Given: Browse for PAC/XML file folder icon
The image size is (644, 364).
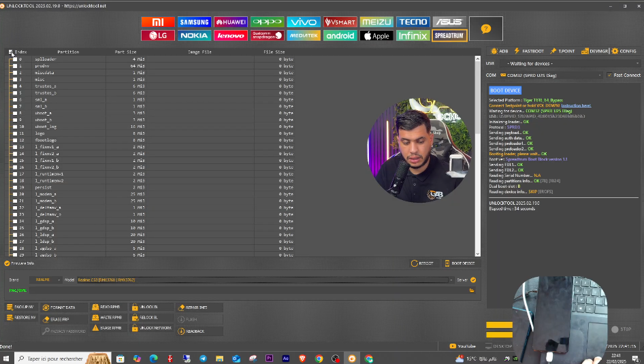Looking at the screenshot, I should click(x=472, y=290).
